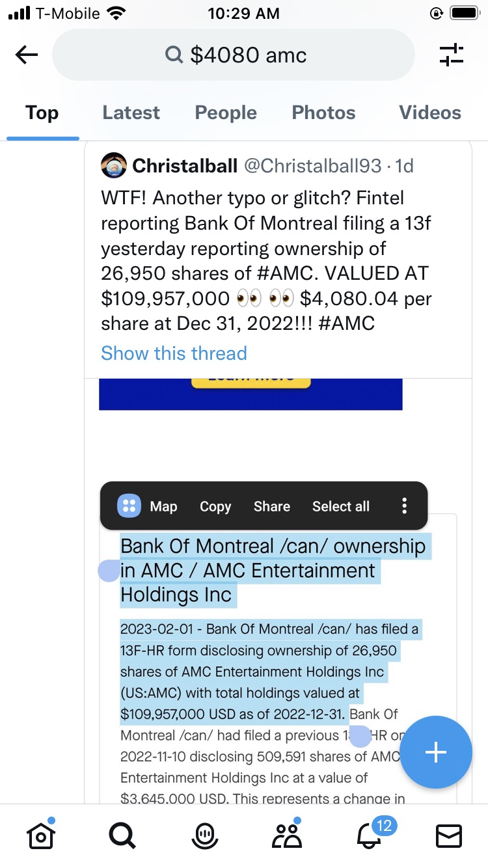Tap the back arrow icon
488x868 pixels.
tap(26, 55)
